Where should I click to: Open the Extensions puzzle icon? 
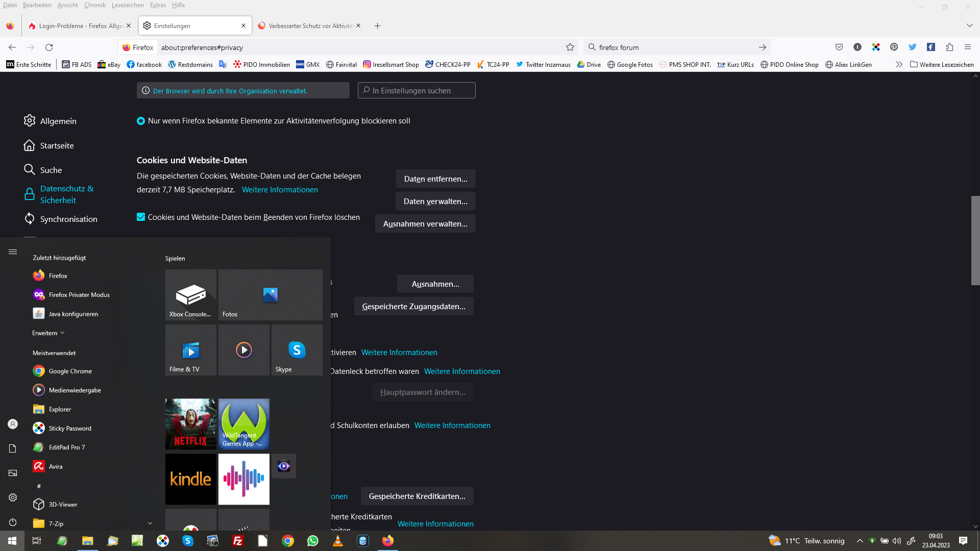[949, 47]
